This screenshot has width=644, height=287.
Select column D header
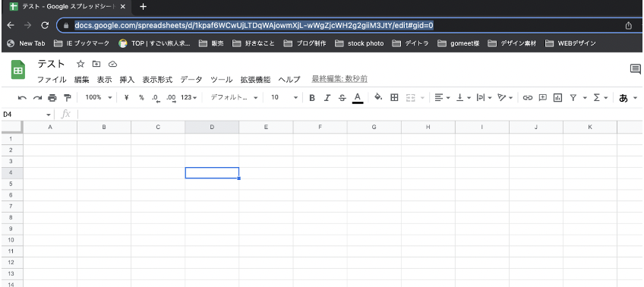point(212,128)
